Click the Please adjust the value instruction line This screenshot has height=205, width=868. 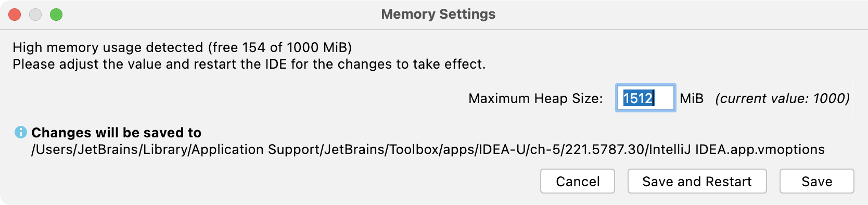point(249,64)
